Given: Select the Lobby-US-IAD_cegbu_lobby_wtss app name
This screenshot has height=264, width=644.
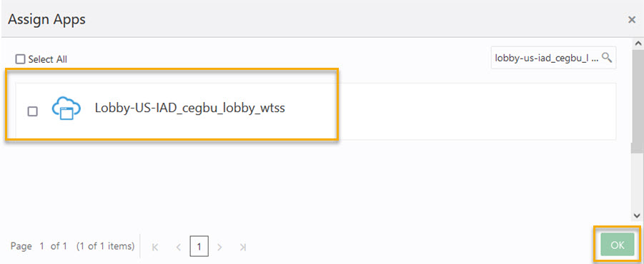Looking at the screenshot, I should click(189, 108).
